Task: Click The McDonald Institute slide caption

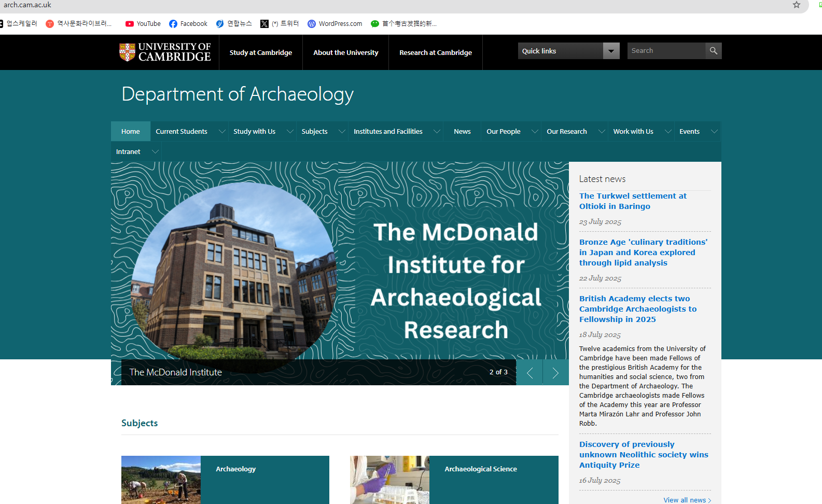Action: (x=176, y=372)
